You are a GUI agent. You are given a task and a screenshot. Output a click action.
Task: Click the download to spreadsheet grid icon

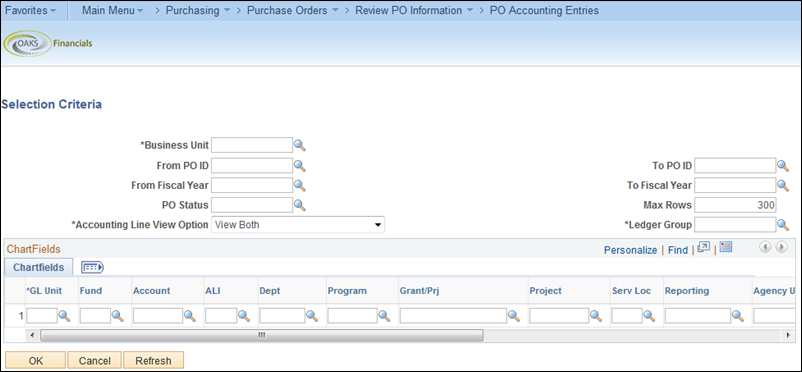pos(726,248)
